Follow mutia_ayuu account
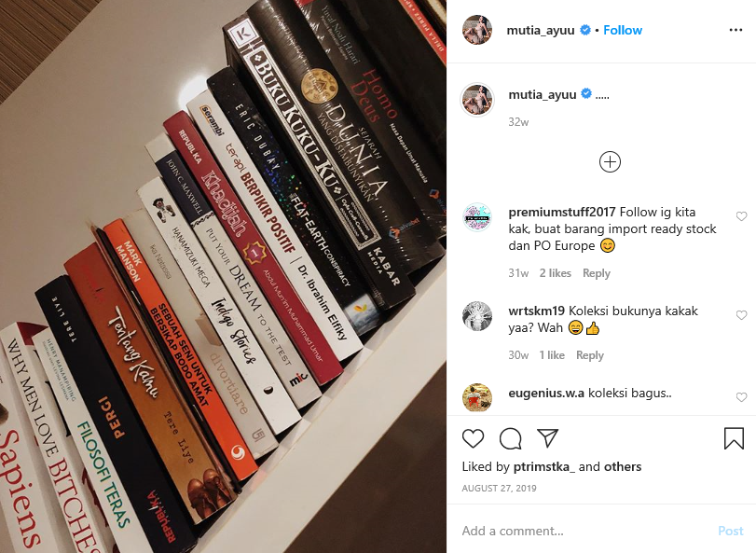 coord(623,30)
